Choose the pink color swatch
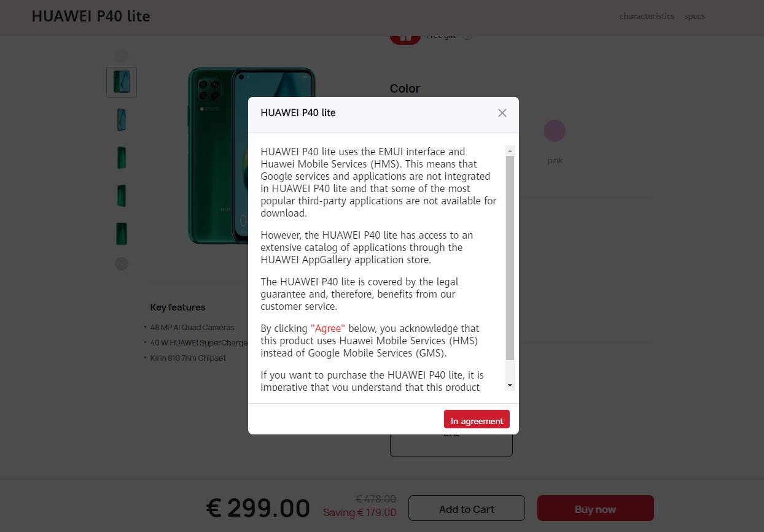 pyautogui.click(x=555, y=131)
